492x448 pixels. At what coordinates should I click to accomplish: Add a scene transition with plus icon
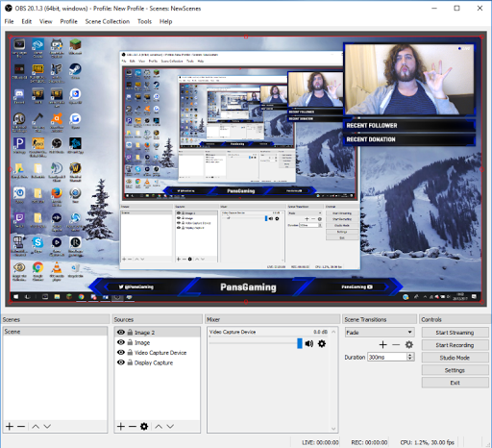[382, 344]
